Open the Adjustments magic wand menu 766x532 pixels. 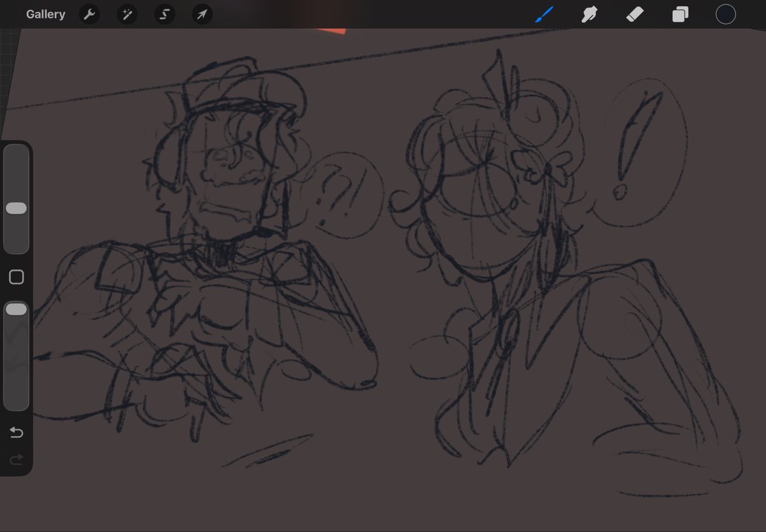coord(127,14)
